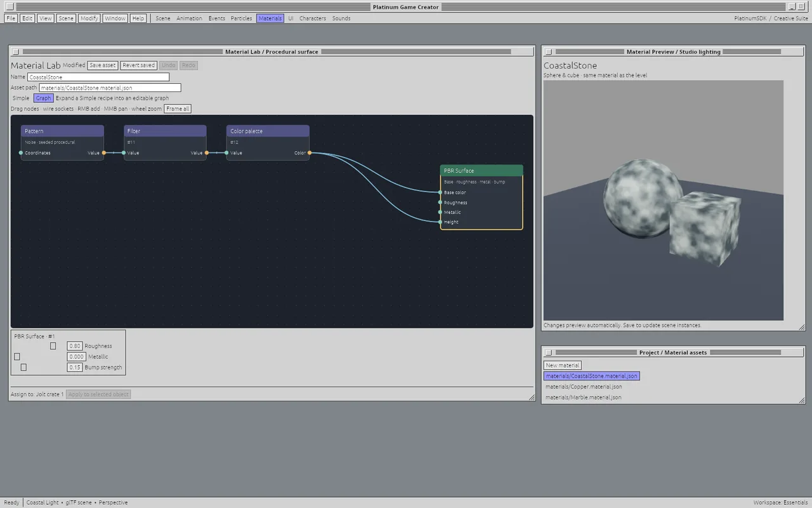
Task: Switch to Simple recipe mode
Action: (21, 98)
